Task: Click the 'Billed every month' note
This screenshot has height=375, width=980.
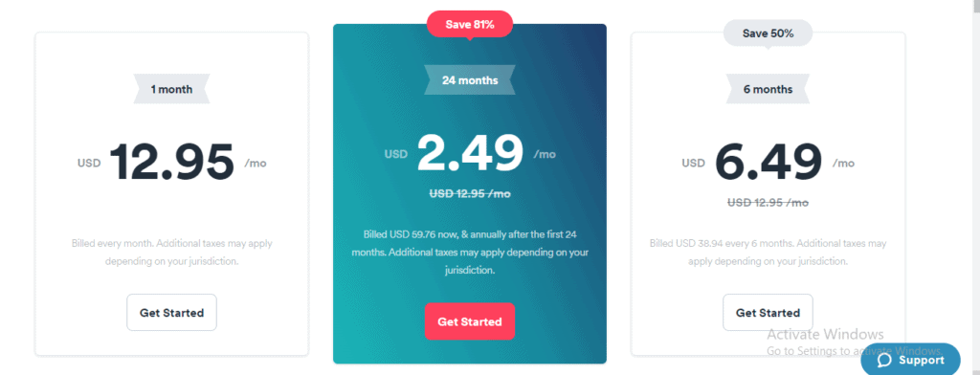Action: [172, 253]
